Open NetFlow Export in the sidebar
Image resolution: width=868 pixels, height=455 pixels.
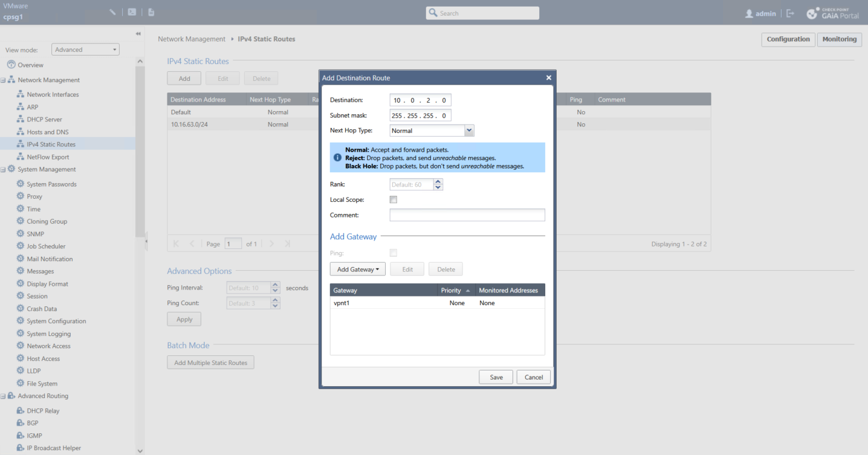click(x=48, y=157)
